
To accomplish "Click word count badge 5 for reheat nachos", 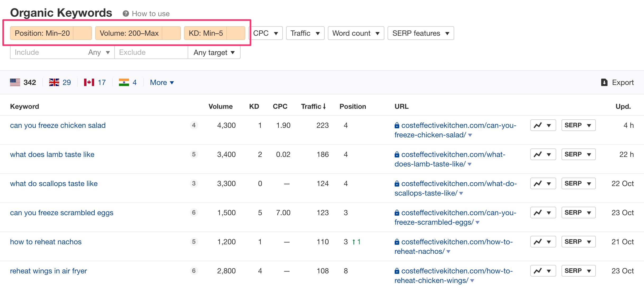I will [x=194, y=242].
